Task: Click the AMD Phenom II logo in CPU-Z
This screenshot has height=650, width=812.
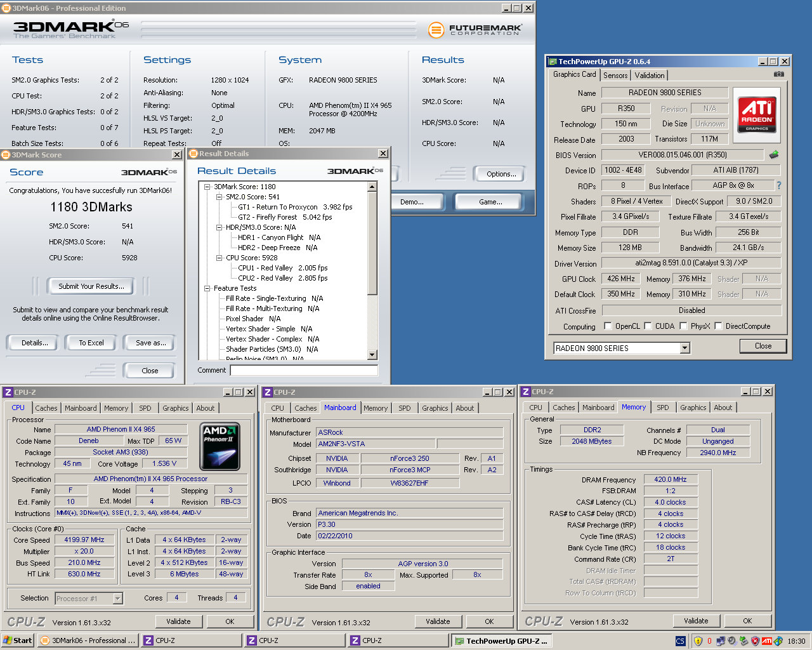Action: click(x=219, y=446)
